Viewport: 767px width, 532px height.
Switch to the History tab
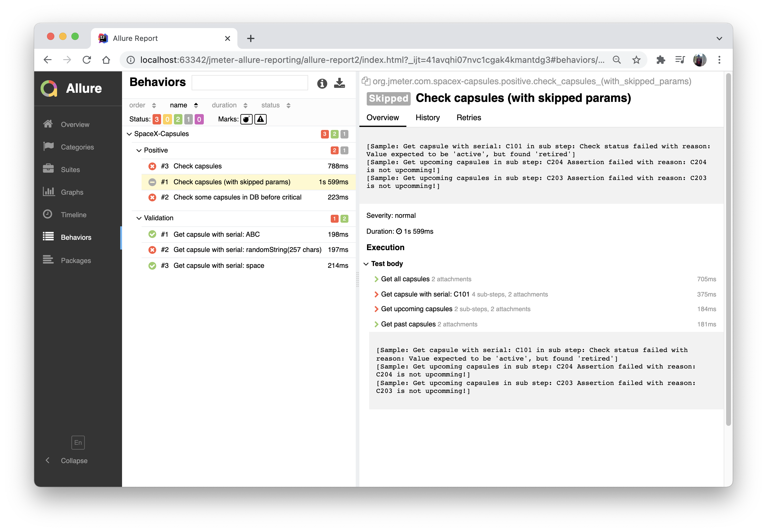tap(428, 117)
